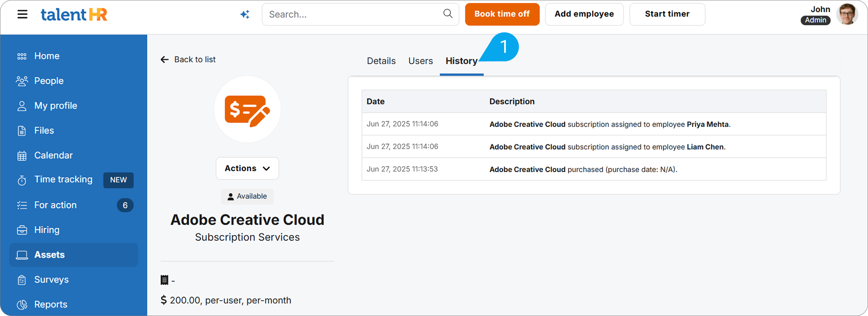Click the user name John
The image size is (868, 316).
(x=820, y=9)
